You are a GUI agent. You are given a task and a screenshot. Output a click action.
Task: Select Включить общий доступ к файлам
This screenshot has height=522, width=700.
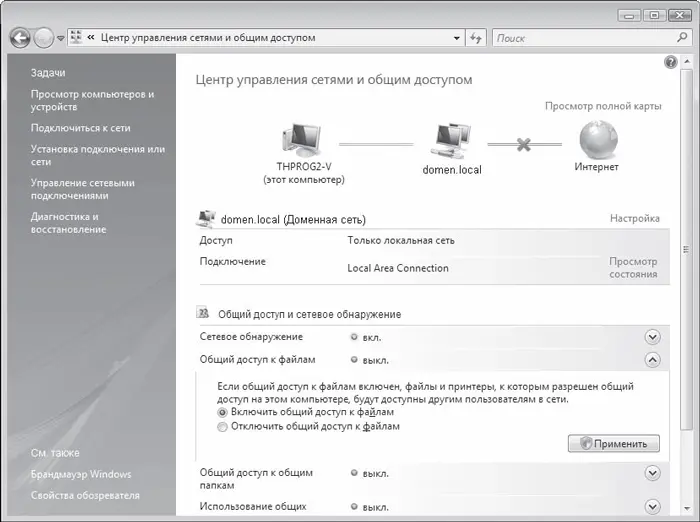pyautogui.click(x=222, y=412)
